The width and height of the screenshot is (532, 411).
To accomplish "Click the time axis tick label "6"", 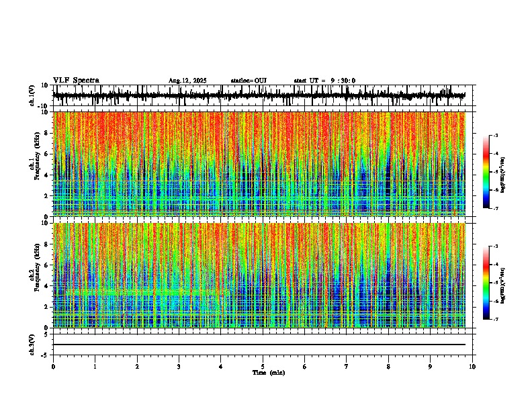I will click(x=305, y=367).
